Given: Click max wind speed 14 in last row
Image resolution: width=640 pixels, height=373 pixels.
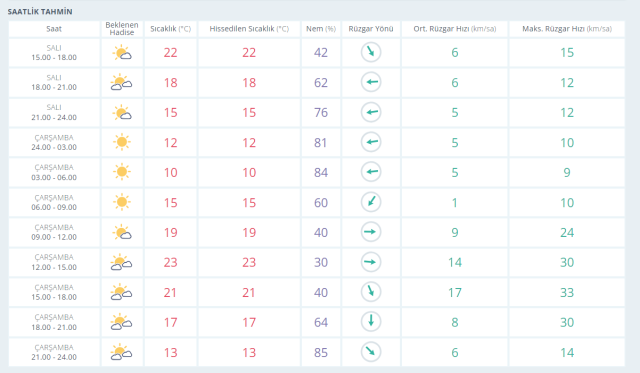Looking at the screenshot, I should click(x=567, y=353).
